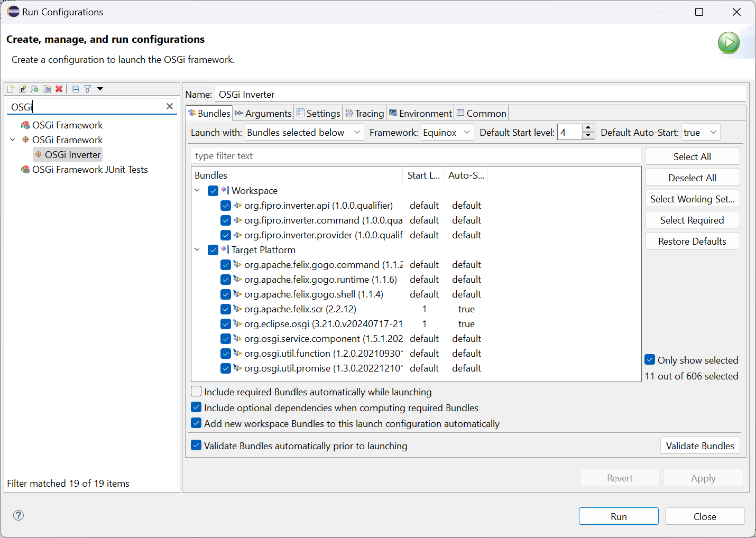756x538 pixels.
Task: Click the Export launch configurations icon
Action: tap(35, 89)
